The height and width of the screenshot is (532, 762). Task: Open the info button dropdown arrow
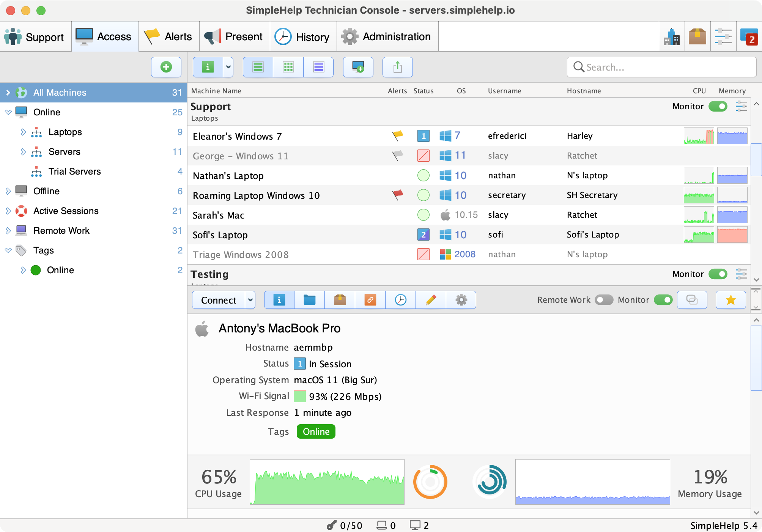[x=228, y=67]
